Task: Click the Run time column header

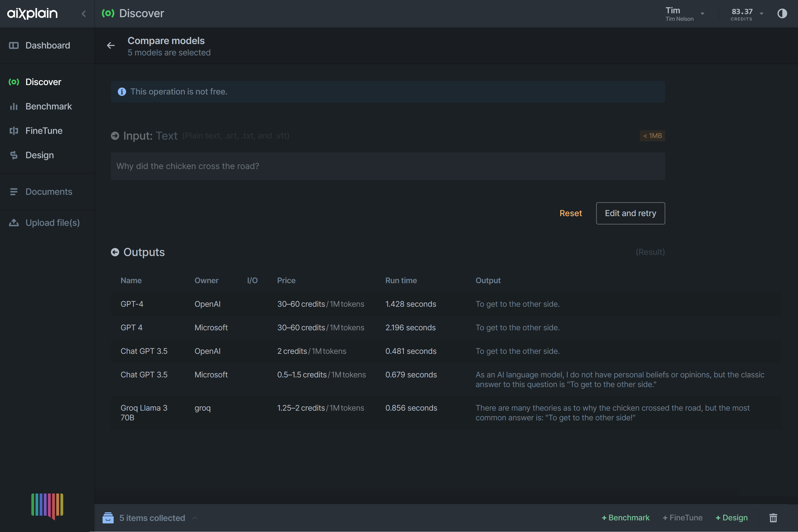Action: pos(401,281)
